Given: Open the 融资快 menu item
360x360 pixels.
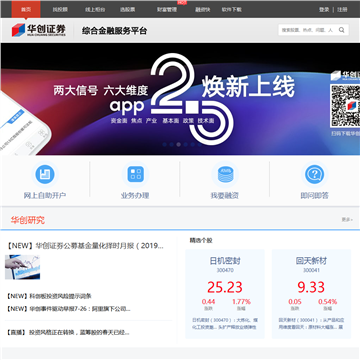Looking at the screenshot, I should pyautogui.click(x=203, y=9).
